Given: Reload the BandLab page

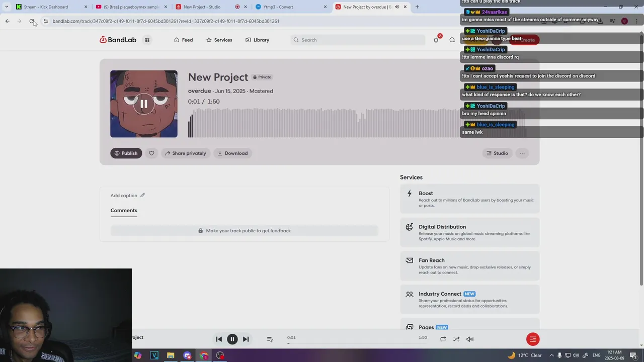Looking at the screenshot, I should [32, 21].
